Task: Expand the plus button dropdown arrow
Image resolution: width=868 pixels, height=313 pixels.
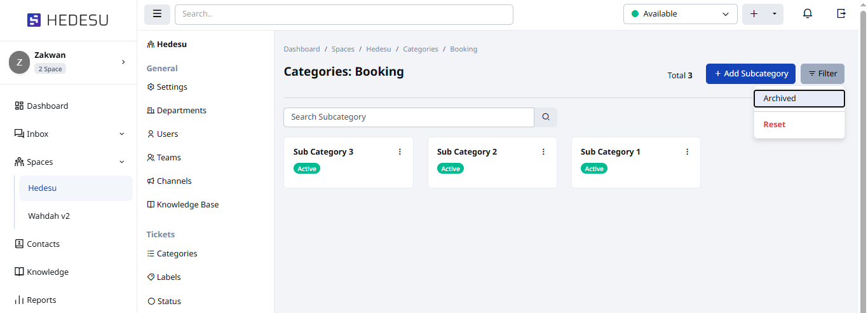Action: (774, 14)
